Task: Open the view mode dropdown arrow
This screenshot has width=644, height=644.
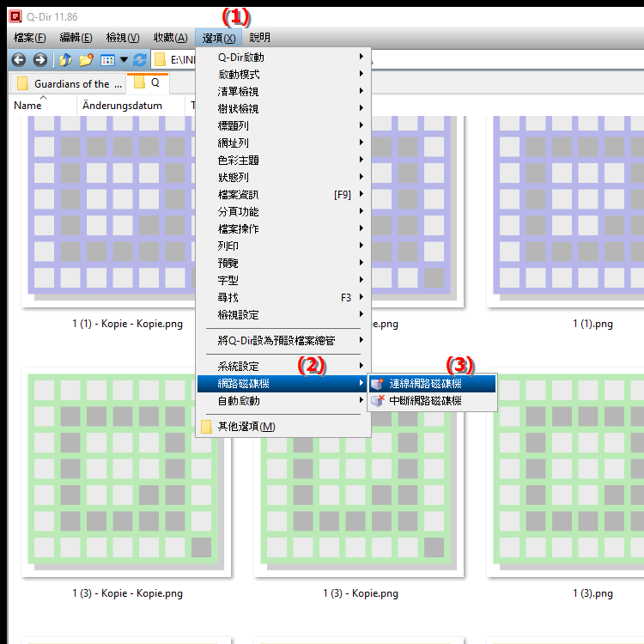Action: click(124, 60)
